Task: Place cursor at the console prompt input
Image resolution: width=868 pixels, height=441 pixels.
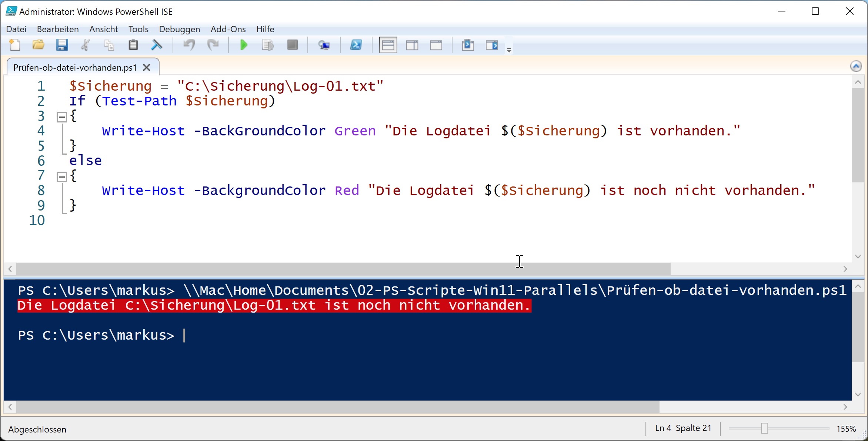Action: (184, 335)
